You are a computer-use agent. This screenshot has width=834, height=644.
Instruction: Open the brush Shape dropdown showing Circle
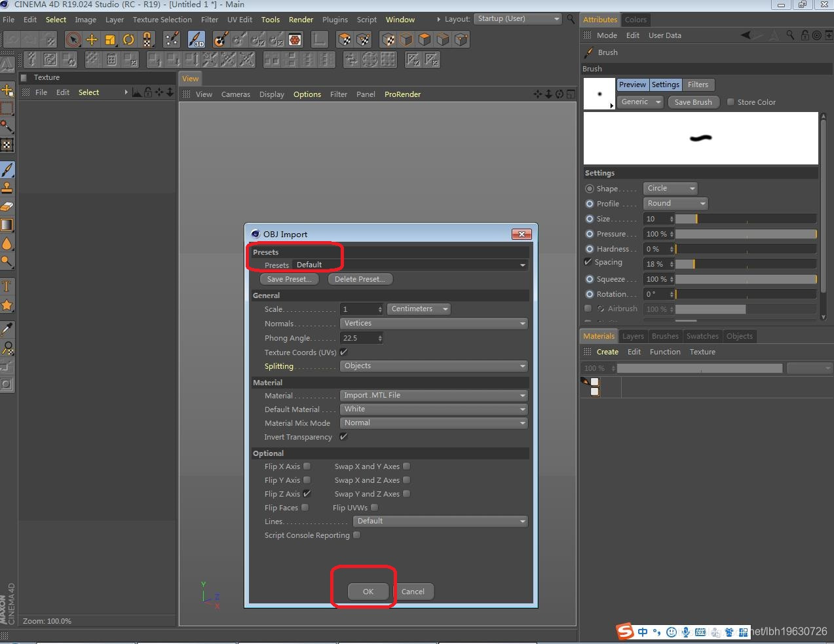coord(670,189)
